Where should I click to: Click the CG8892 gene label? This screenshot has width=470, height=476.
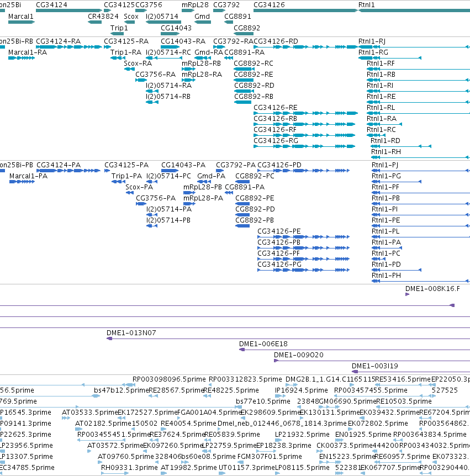(247, 28)
